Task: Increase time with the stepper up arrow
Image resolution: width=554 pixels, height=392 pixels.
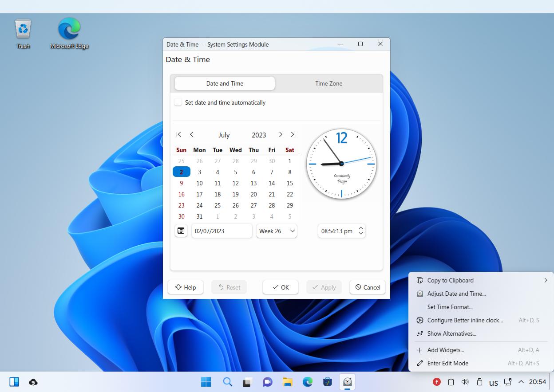Action: 361,228
